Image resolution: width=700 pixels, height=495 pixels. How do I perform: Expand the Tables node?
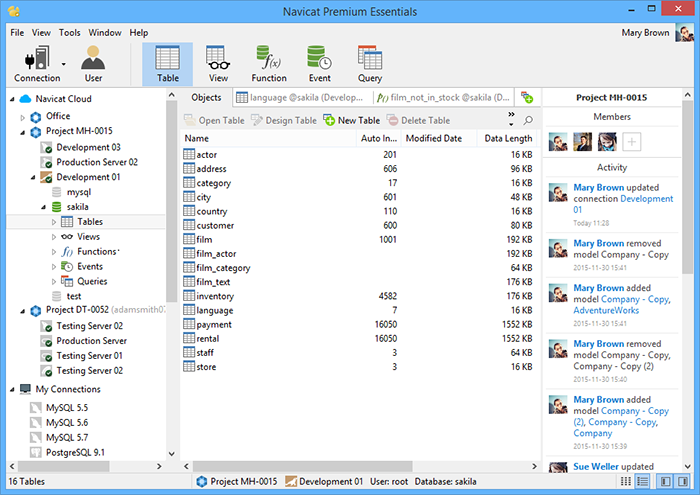pyautogui.click(x=54, y=222)
